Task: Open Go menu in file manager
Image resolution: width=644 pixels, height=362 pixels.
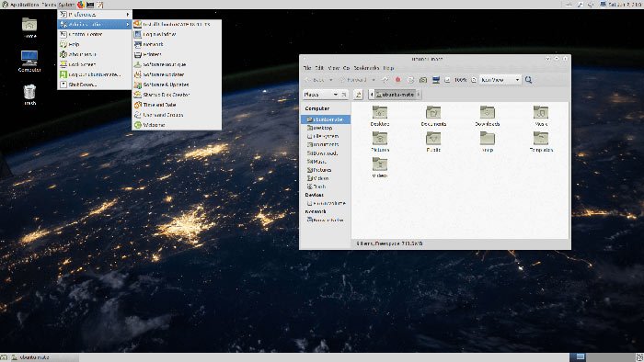Action: pos(346,68)
